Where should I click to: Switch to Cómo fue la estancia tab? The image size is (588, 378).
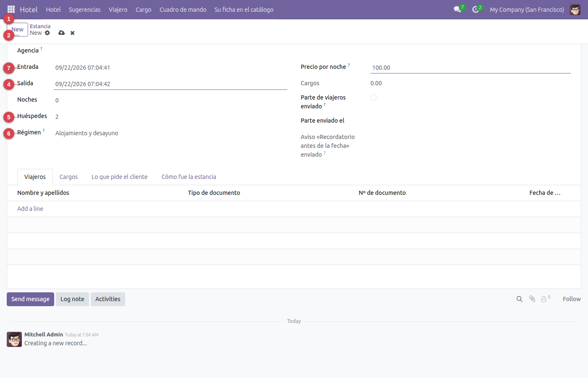coord(189,177)
